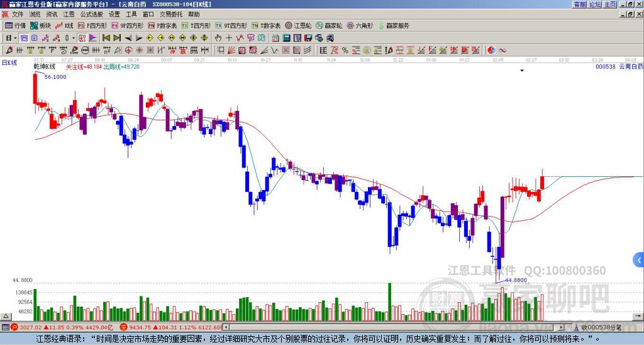Jump to the last bar icon
The height and width of the screenshot is (345, 644).
pyautogui.click(x=117, y=38)
